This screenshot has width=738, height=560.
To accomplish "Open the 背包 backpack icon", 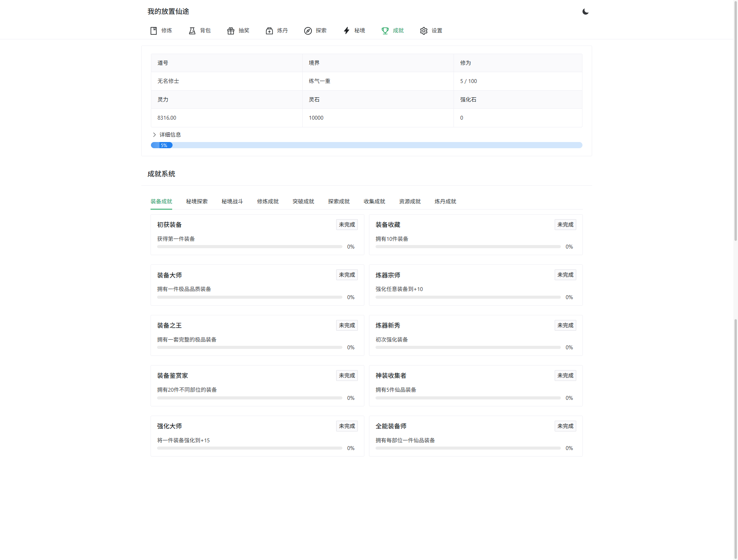I will 200,30.
